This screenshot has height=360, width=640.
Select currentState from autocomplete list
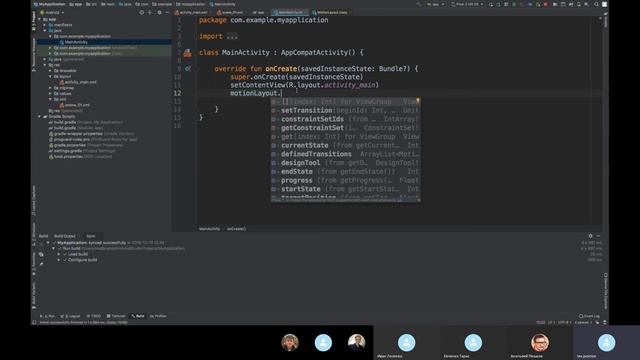pyautogui.click(x=345, y=145)
